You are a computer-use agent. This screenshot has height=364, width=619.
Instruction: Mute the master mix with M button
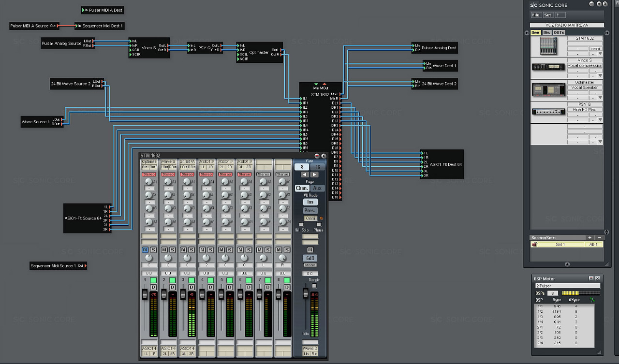click(310, 249)
